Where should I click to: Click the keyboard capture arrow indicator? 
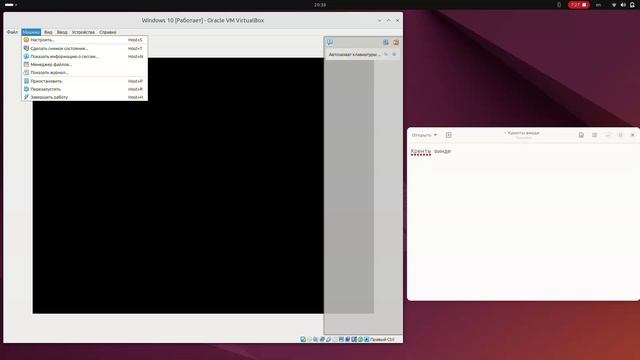(367, 339)
